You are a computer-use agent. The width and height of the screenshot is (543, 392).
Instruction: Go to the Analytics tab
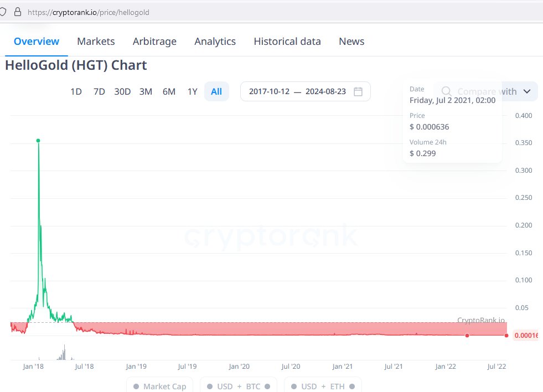(215, 42)
